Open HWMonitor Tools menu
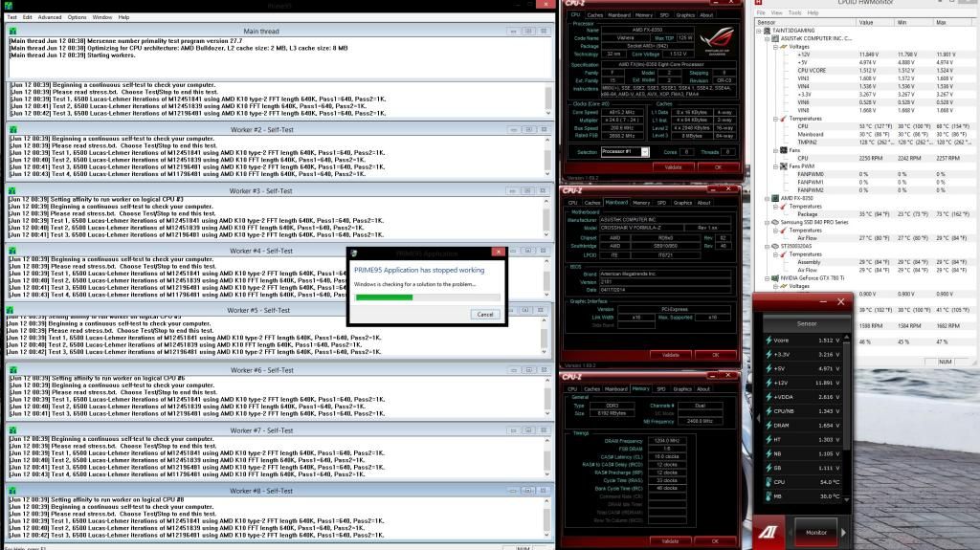 click(x=794, y=12)
